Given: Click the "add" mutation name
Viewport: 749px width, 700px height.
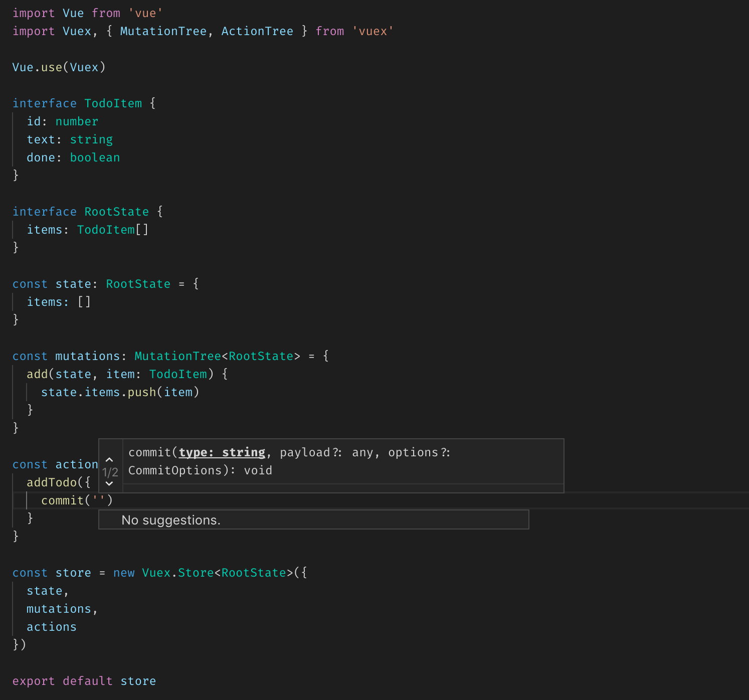Looking at the screenshot, I should pos(37,374).
